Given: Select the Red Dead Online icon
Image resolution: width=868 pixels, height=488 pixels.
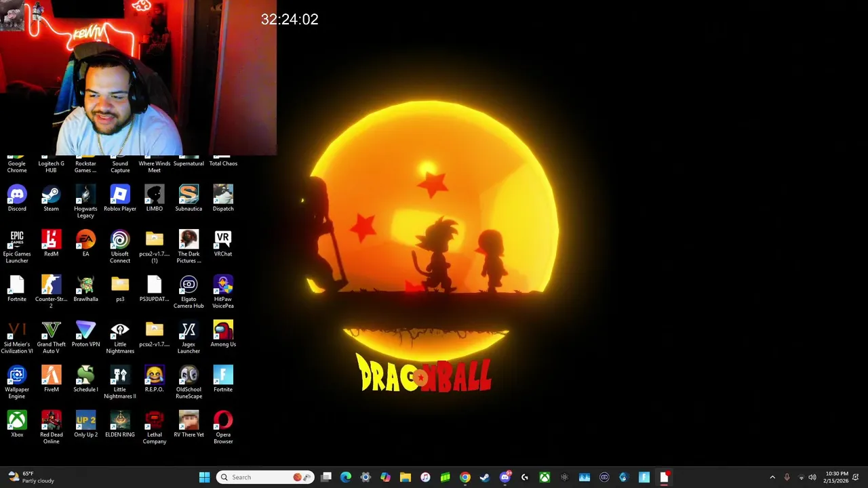Looking at the screenshot, I should pos(51,428).
